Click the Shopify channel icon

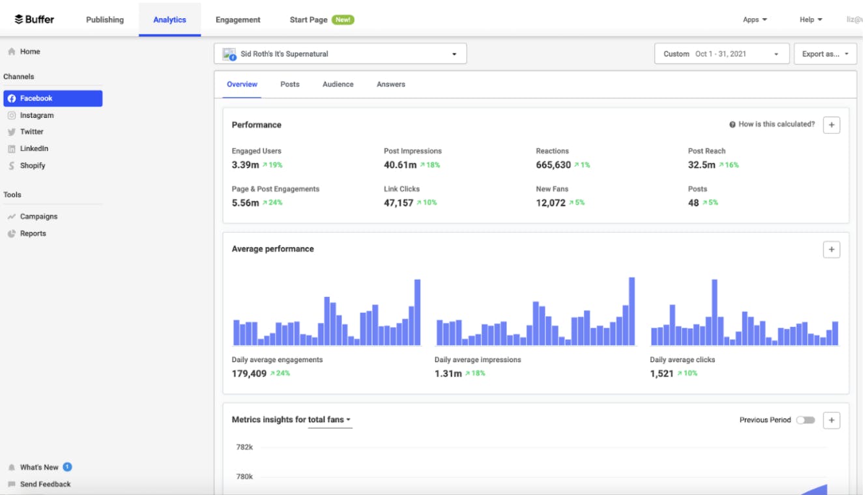pos(12,165)
